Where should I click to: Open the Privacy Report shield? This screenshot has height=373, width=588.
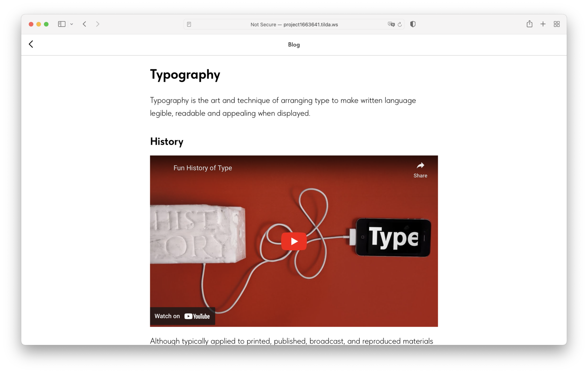(413, 24)
